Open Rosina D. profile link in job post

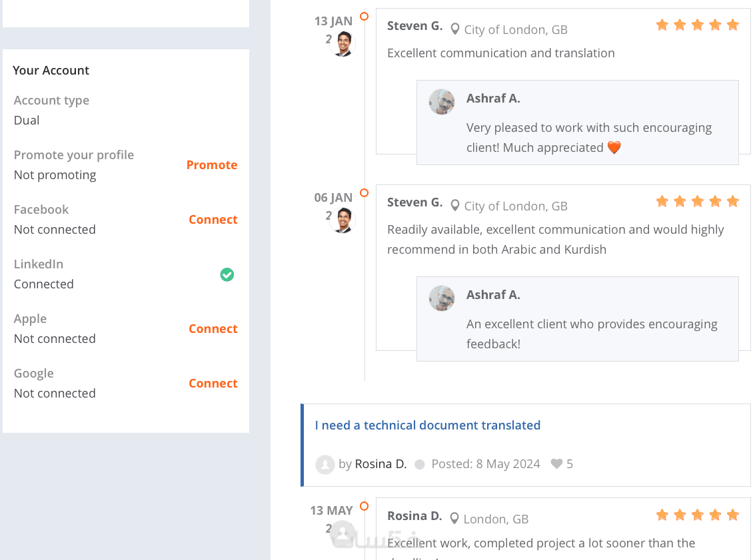click(x=380, y=464)
